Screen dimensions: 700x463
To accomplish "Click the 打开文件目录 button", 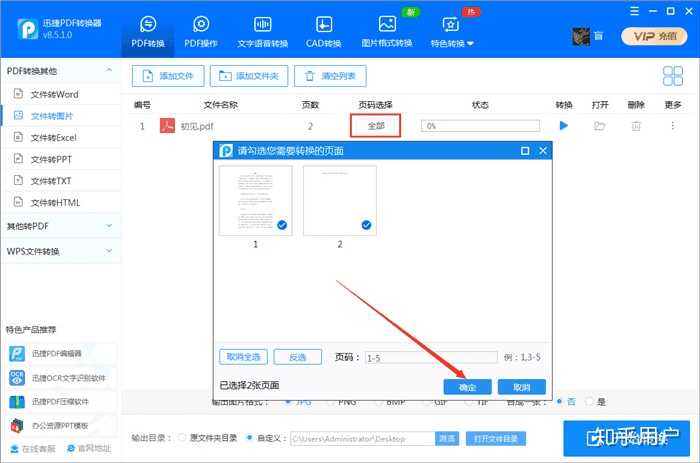I will pos(496,438).
